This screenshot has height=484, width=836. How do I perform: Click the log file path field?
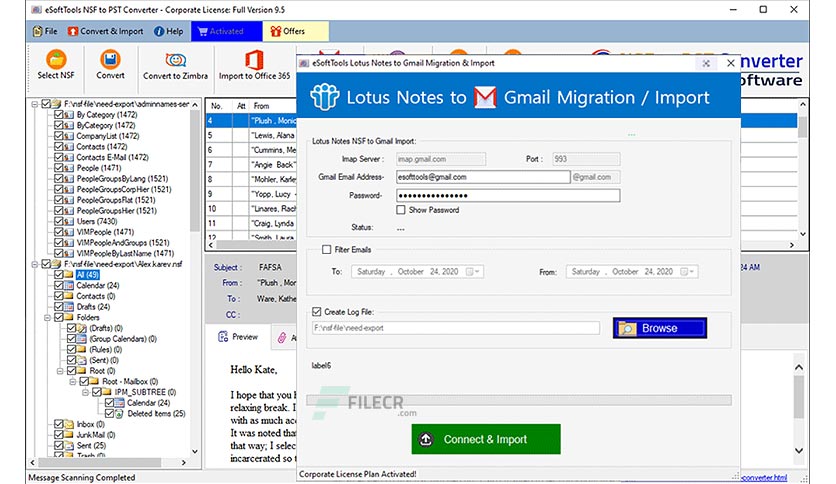[x=456, y=328]
